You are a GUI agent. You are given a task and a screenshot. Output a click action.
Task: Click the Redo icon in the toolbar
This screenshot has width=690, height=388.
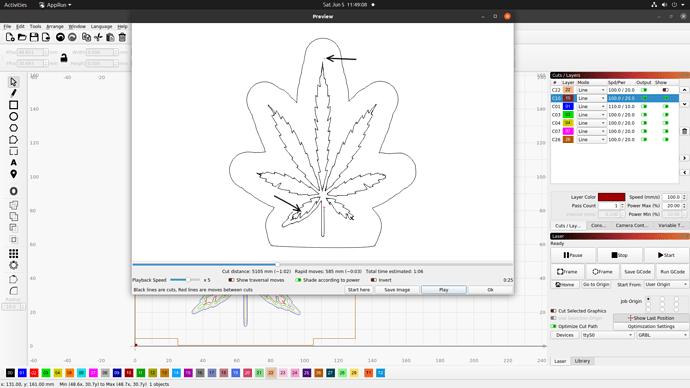[72, 37]
